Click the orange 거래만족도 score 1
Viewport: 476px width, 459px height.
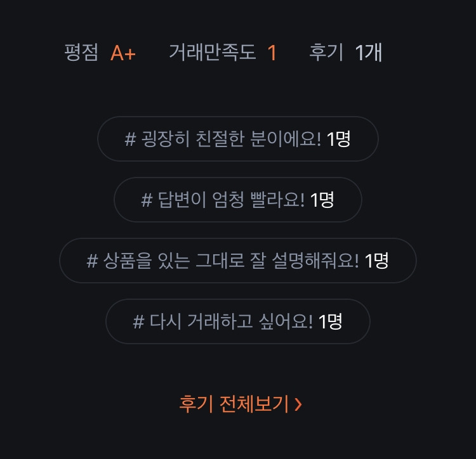tap(272, 53)
